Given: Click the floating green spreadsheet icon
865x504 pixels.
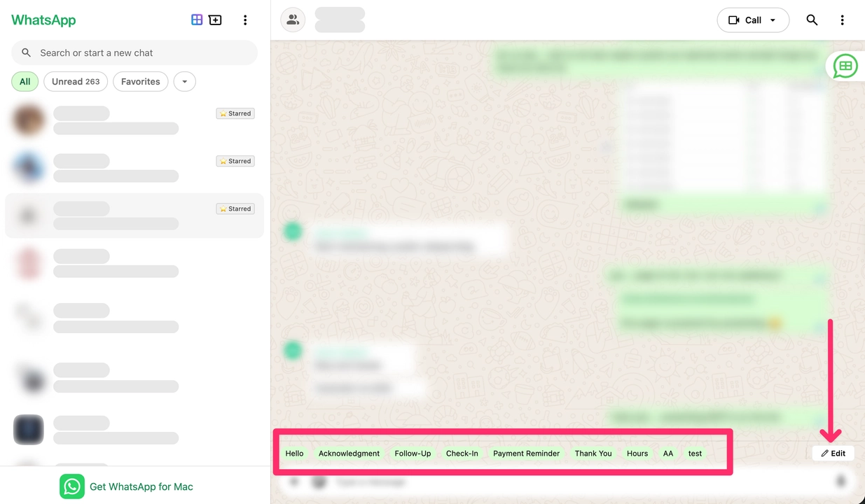Looking at the screenshot, I should [x=845, y=66].
